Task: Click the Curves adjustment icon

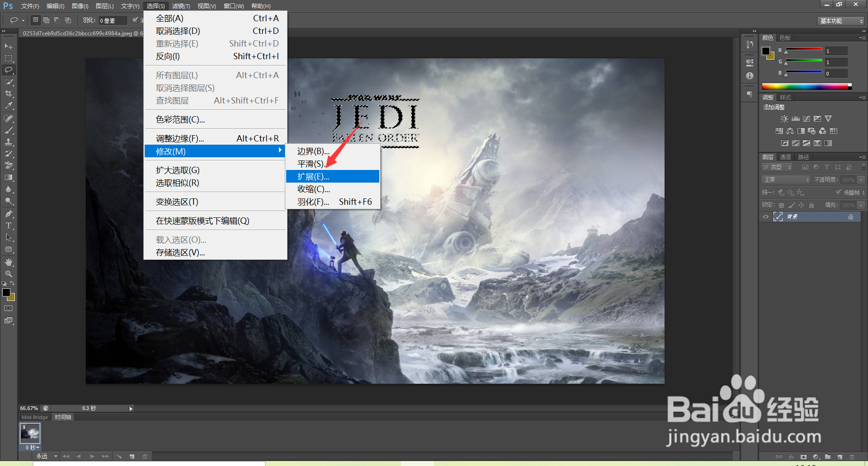Action: point(807,119)
